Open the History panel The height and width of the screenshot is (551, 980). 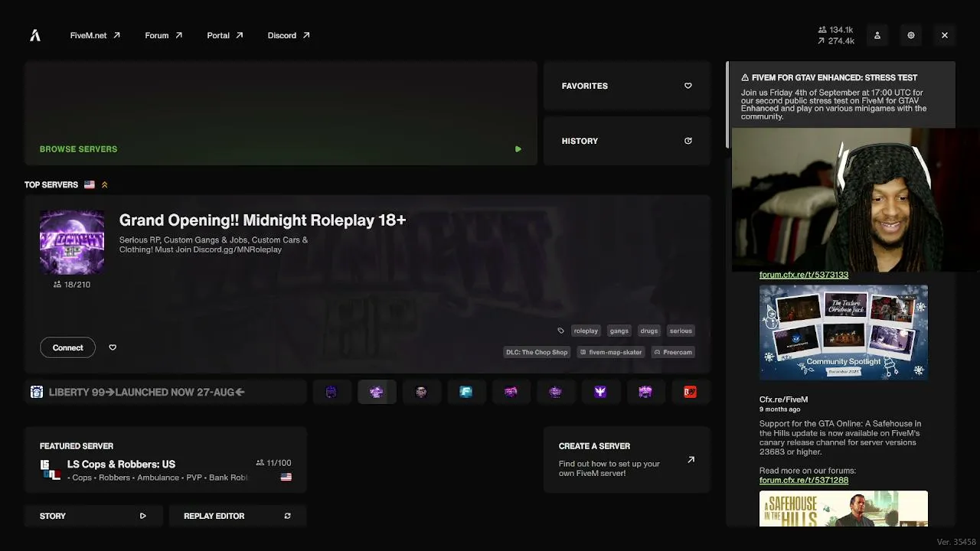[627, 141]
